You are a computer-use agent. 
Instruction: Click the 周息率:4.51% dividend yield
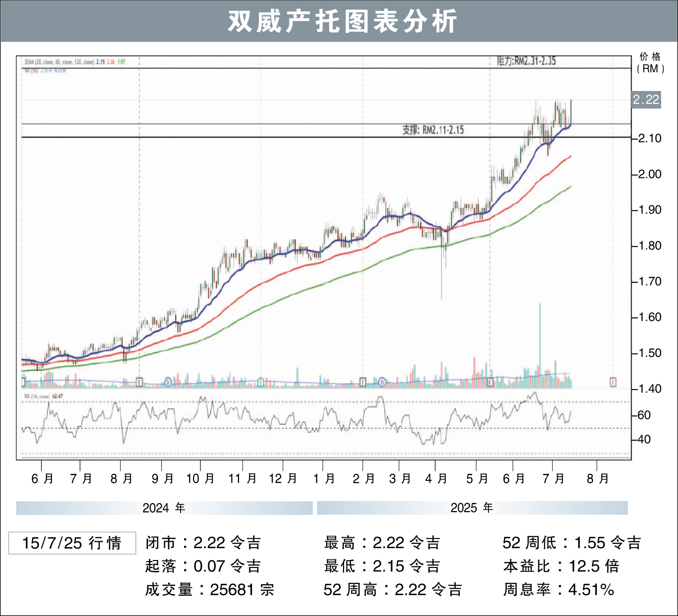(559, 590)
